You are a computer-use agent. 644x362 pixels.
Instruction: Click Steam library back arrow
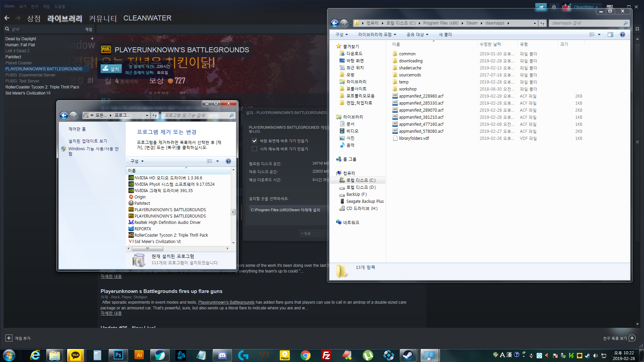click(x=7, y=18)
